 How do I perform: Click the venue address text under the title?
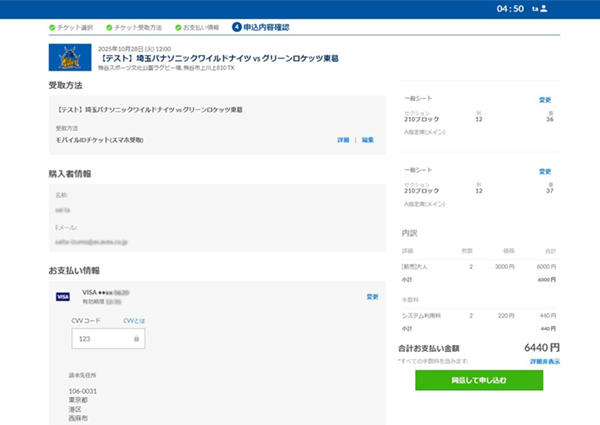[x=166, y=68]
